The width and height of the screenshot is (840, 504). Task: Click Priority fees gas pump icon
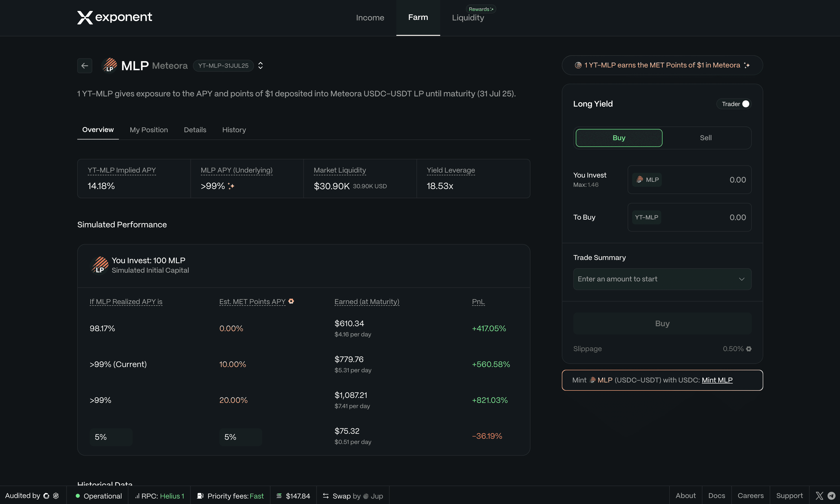(x=200, y=496)
